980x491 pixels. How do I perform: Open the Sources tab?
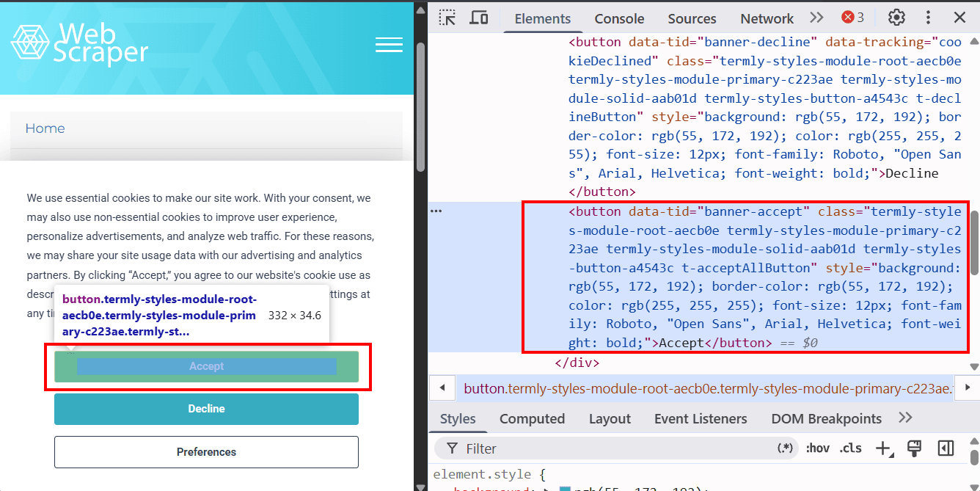point(692,18)
